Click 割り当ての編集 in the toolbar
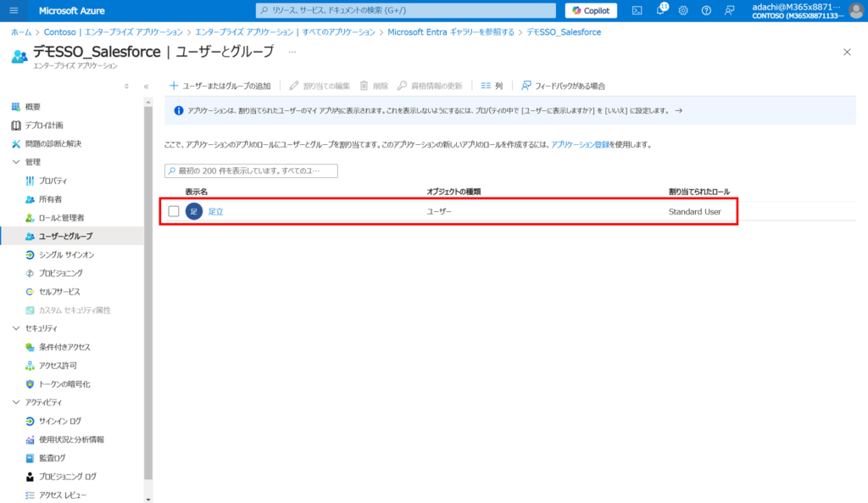 320,86
